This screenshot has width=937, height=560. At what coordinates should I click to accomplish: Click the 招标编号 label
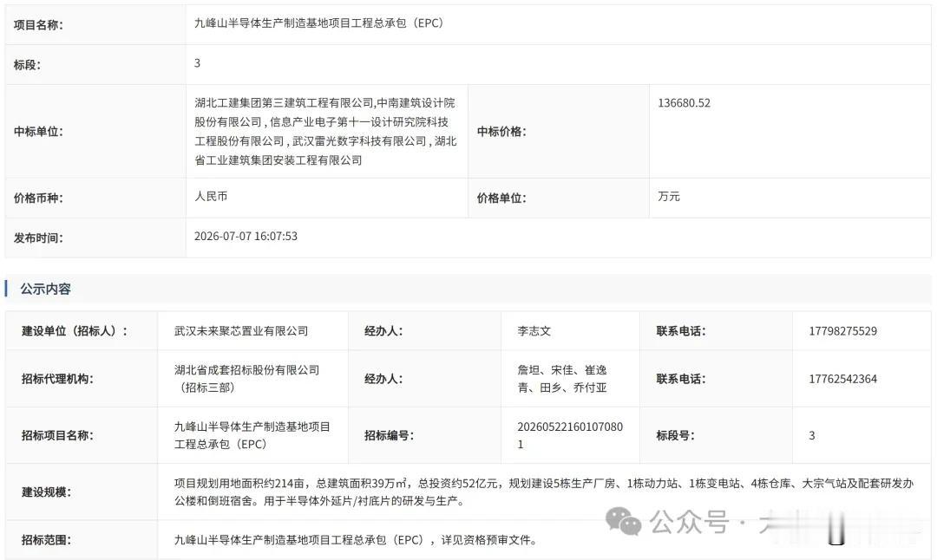tap(389, 436)
